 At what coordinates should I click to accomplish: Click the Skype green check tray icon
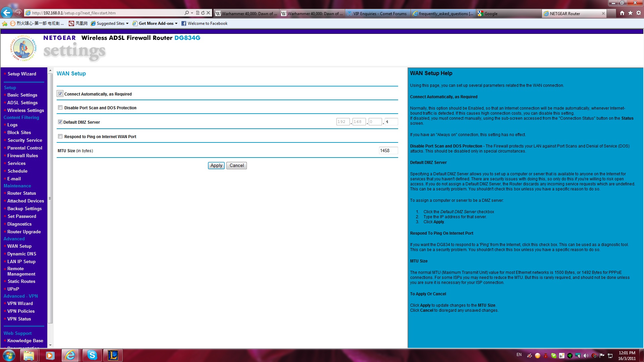pos(554,356)
